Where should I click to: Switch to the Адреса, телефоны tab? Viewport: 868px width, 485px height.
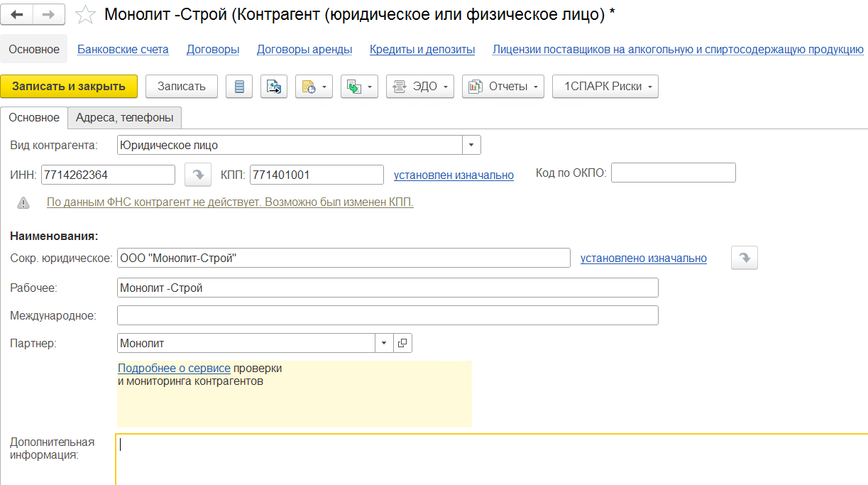click(125, 118)
